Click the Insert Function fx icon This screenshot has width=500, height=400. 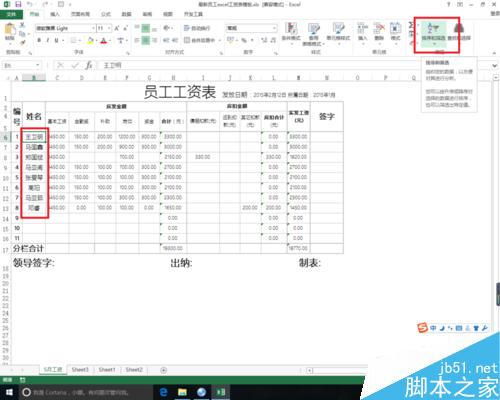[89, 65]
